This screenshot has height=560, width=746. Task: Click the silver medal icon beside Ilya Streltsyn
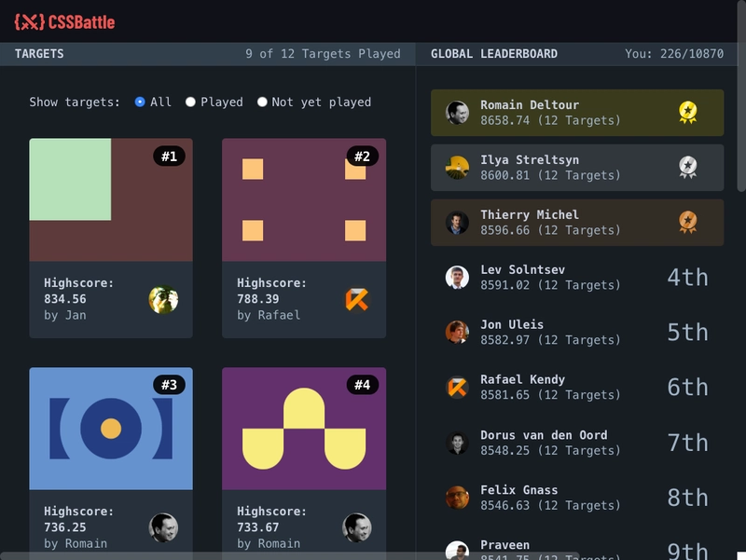[687, 166]
